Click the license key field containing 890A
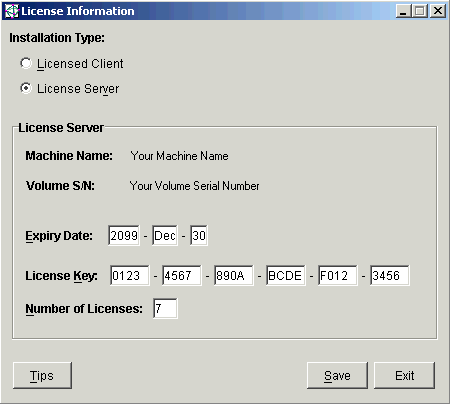This screenshot has height=404, width=450. (234, 275)
